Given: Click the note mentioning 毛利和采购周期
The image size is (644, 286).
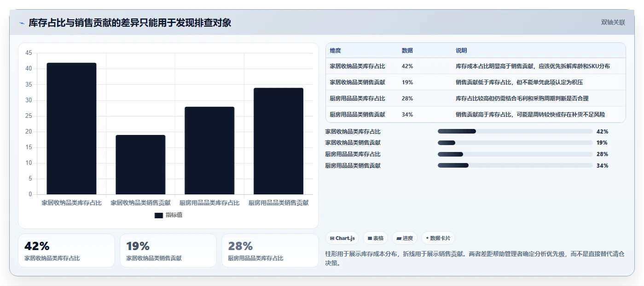Looking at the screenshot, I should pos(522,99).
